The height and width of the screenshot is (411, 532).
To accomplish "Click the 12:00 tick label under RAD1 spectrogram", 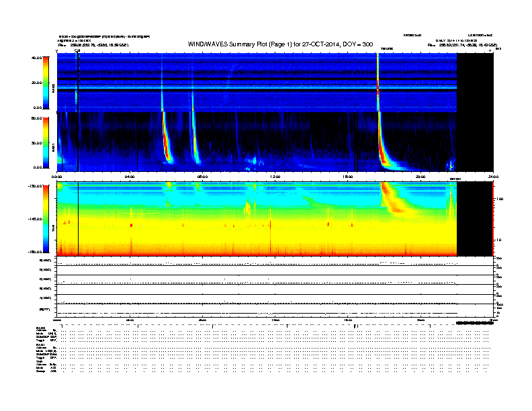I will click(275, 177).
